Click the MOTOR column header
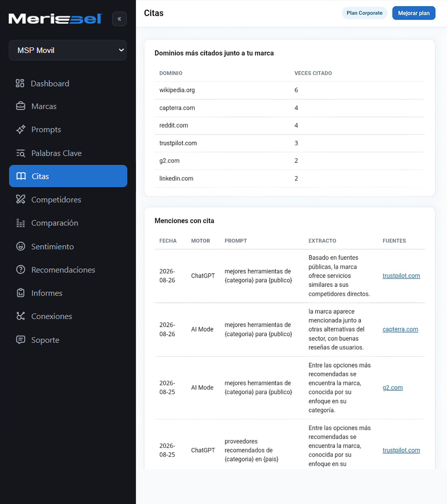 point(201,241)
